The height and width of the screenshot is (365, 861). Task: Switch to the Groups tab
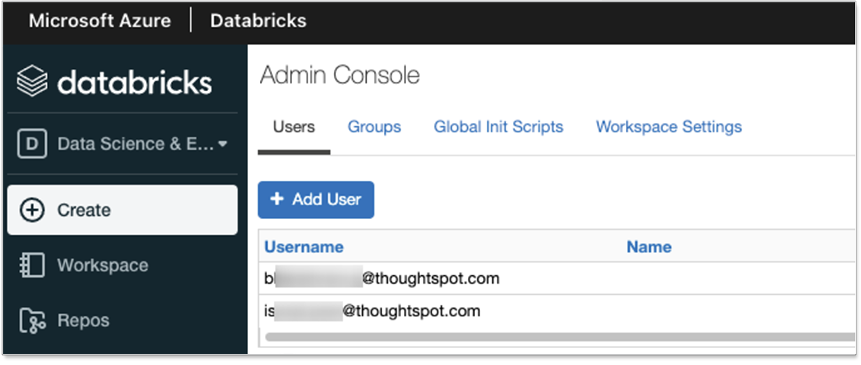pos(374,127)
